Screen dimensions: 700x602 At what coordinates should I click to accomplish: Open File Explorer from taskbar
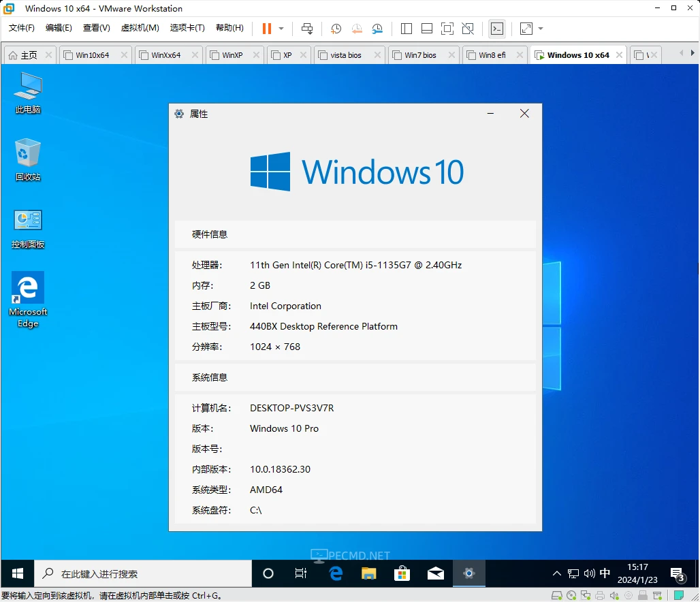pyautogui.click(x=369, y=573)
